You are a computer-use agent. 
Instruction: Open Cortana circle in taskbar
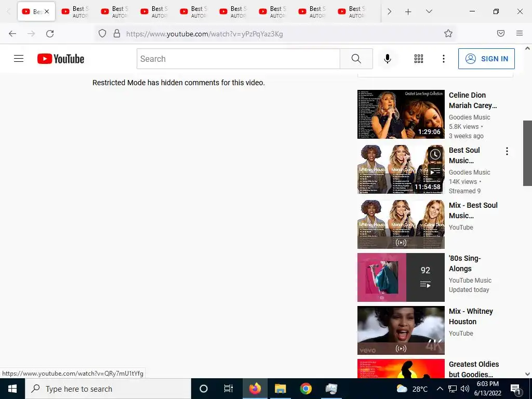pyautogui.click(x=203, y=389)
